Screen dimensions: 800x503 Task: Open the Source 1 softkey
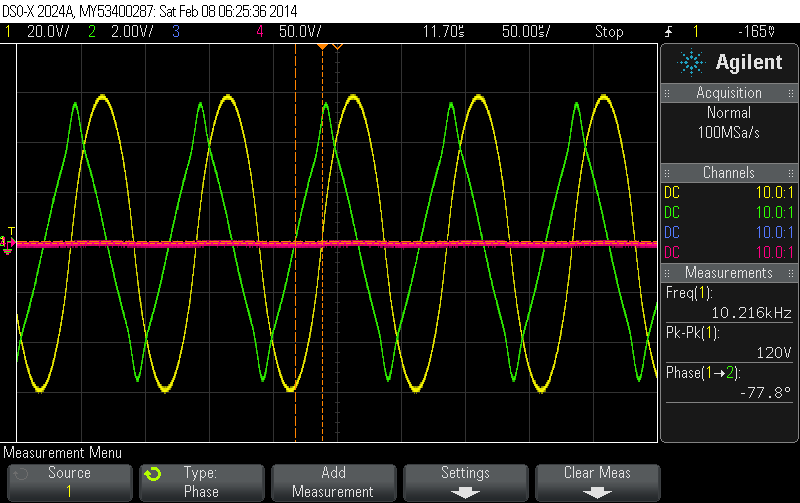pyautogui.click(x=69, y=482)
